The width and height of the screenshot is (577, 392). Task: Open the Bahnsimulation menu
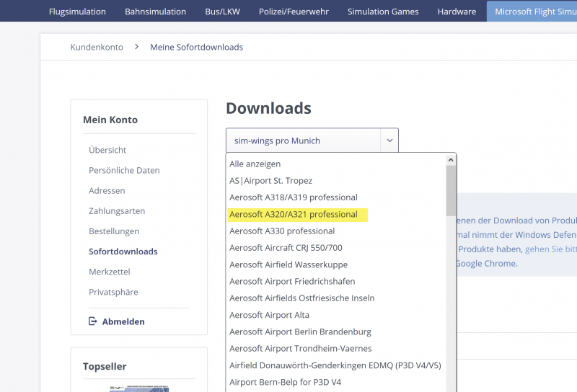click(155, 12)
